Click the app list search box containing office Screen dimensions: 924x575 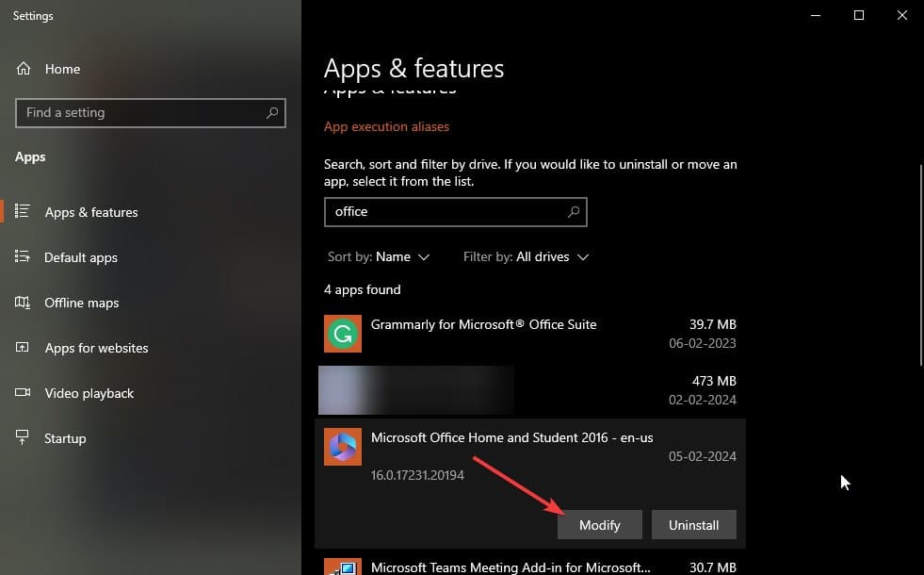click(456, 212)
